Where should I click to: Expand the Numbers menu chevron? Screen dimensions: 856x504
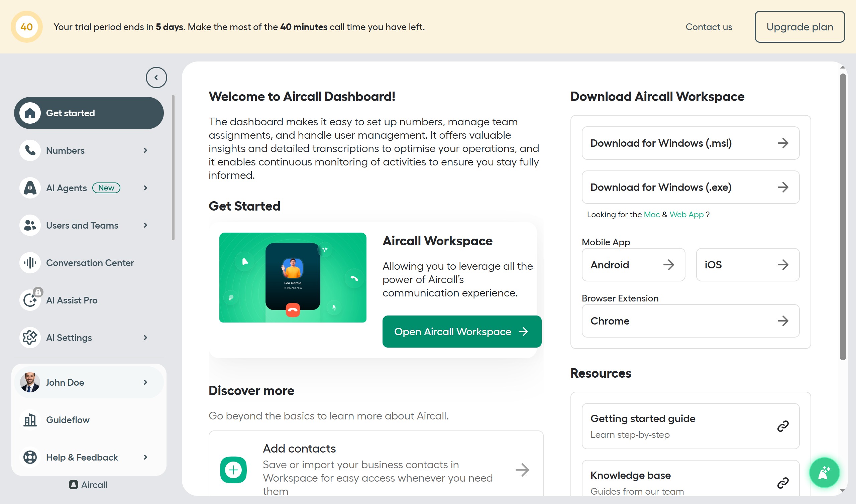[145, 150]
